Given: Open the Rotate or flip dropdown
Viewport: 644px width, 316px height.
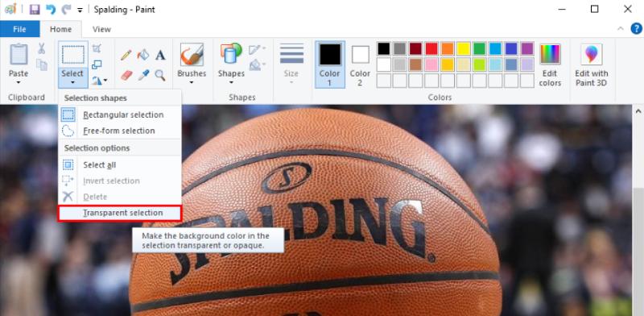Looking at the screenshot, I should [x=99, y=81].
